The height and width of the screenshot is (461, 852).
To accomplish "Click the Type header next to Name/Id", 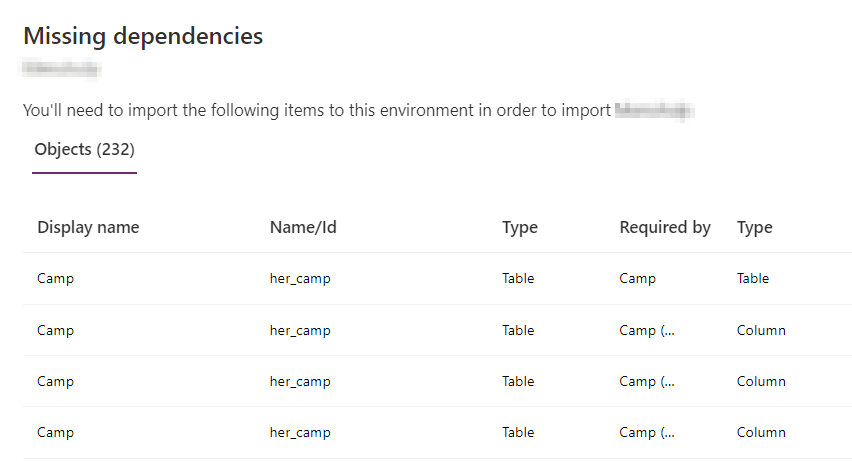I will pyautogui.click(x=520, y=227).
